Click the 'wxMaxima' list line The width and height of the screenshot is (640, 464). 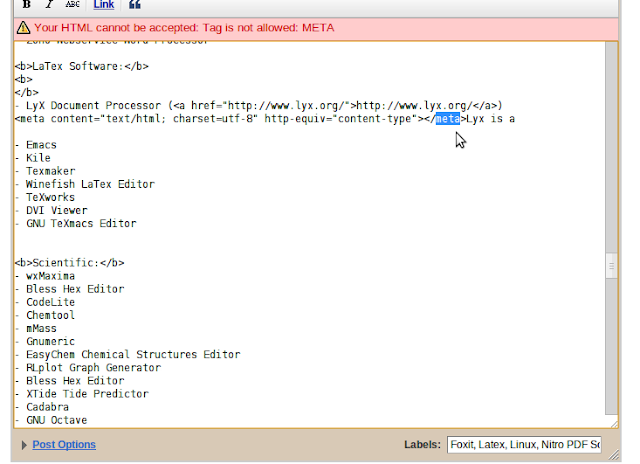click(x=45, y=276)
